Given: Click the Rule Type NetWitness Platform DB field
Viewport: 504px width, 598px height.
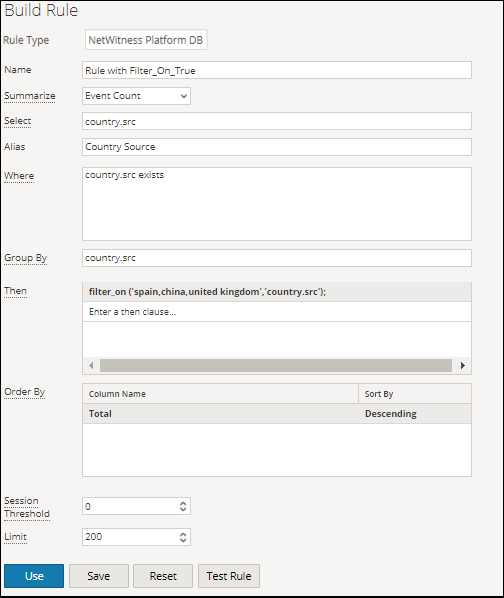Looking at the screenshot, I should click(x=146, y=40).
